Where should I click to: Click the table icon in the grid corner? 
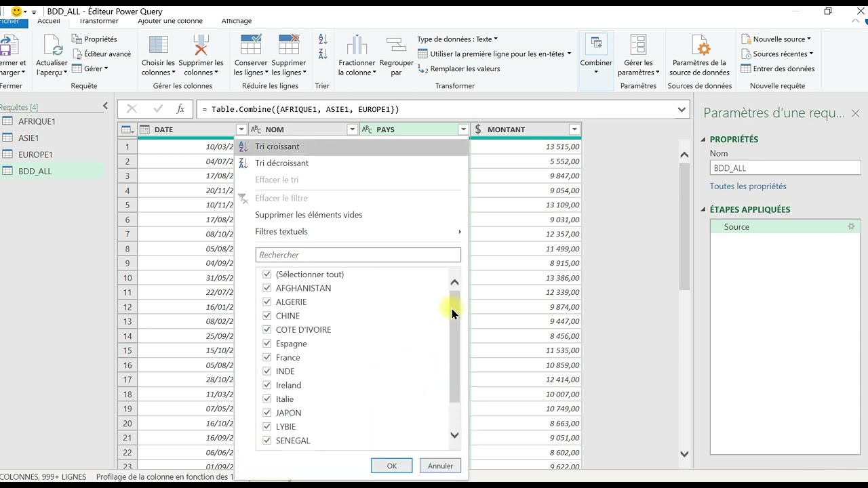[127, 129]
